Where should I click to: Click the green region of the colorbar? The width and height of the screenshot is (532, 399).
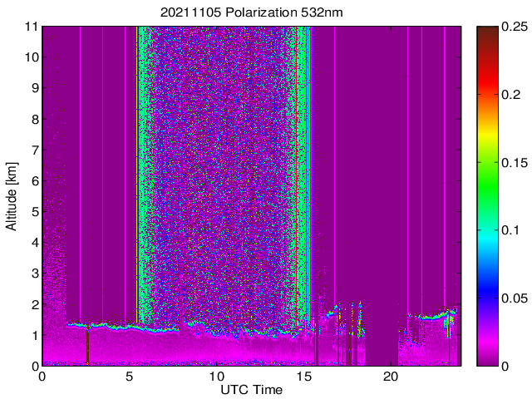pos(488,186)
